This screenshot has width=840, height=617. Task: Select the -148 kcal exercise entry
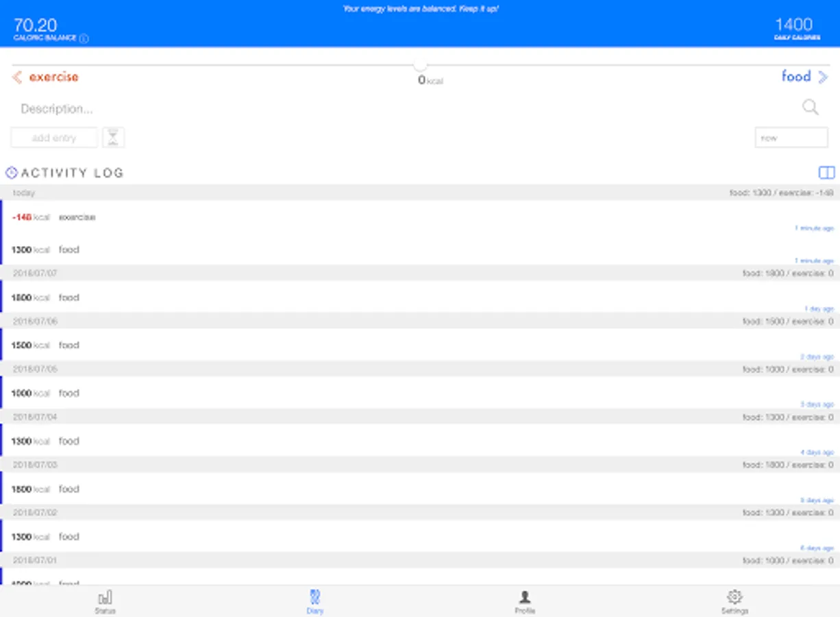point(420,217)
